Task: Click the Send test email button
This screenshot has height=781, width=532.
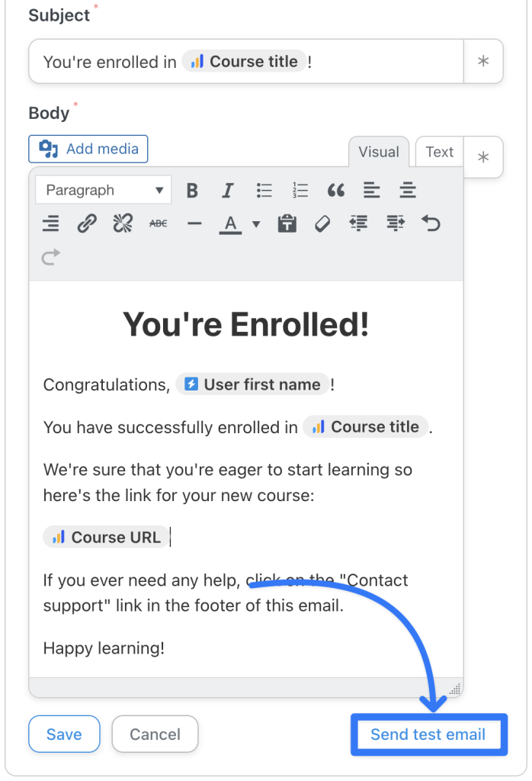Action: tap(428, 734)
